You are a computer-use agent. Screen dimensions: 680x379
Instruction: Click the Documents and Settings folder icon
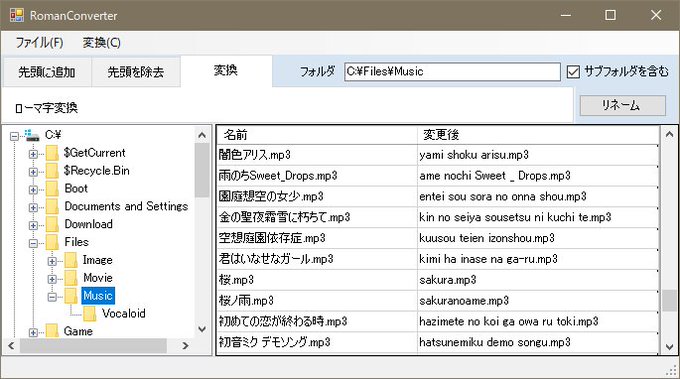[x=52, y=206]
